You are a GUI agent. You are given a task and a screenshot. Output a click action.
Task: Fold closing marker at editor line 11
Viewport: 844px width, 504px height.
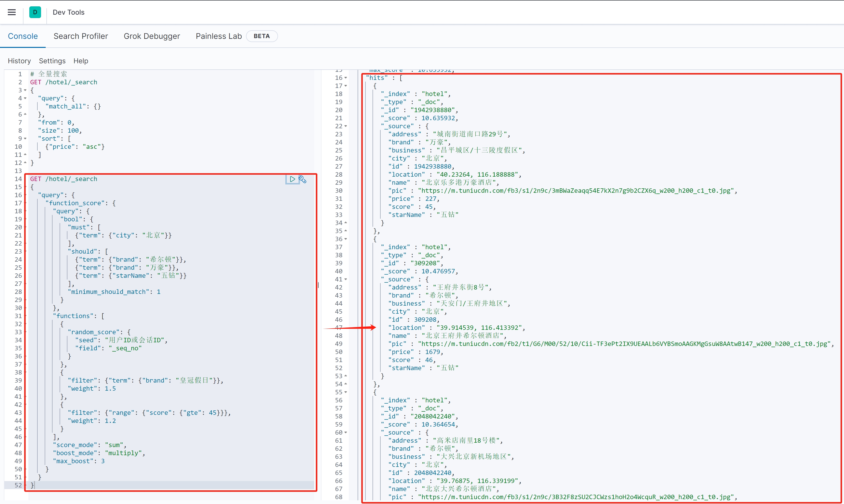coord(25,155)
